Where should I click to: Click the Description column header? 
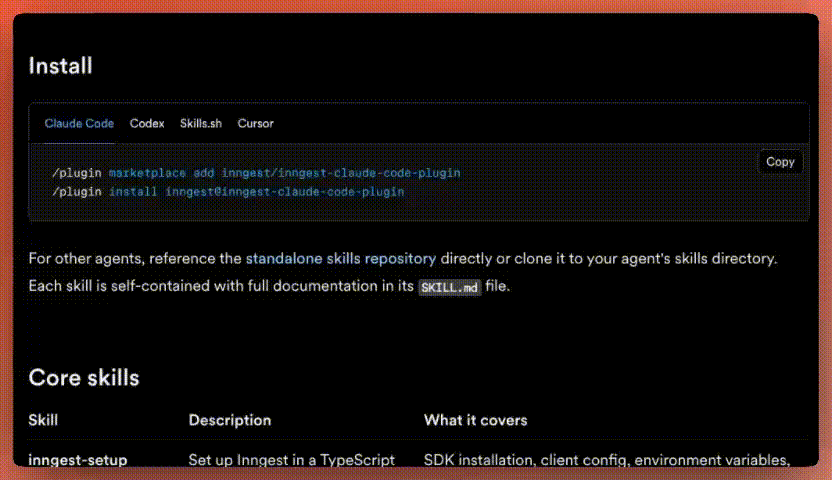tap(230, 420)
